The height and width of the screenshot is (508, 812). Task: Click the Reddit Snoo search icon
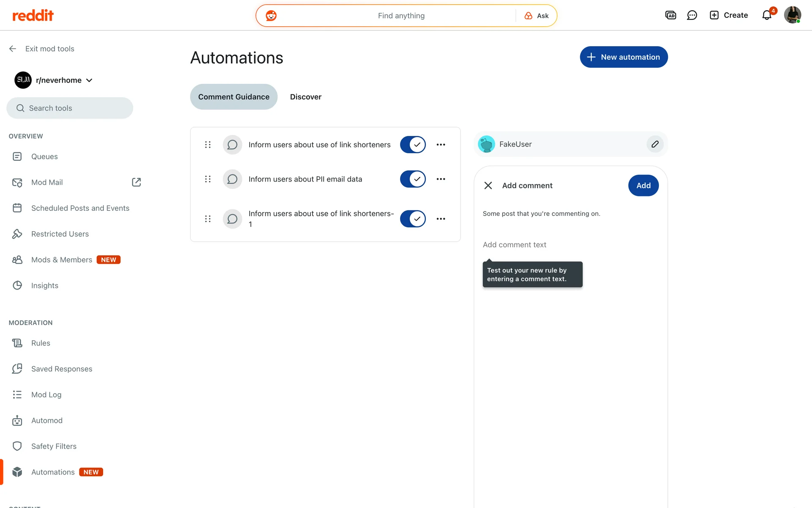pos(271,16)
